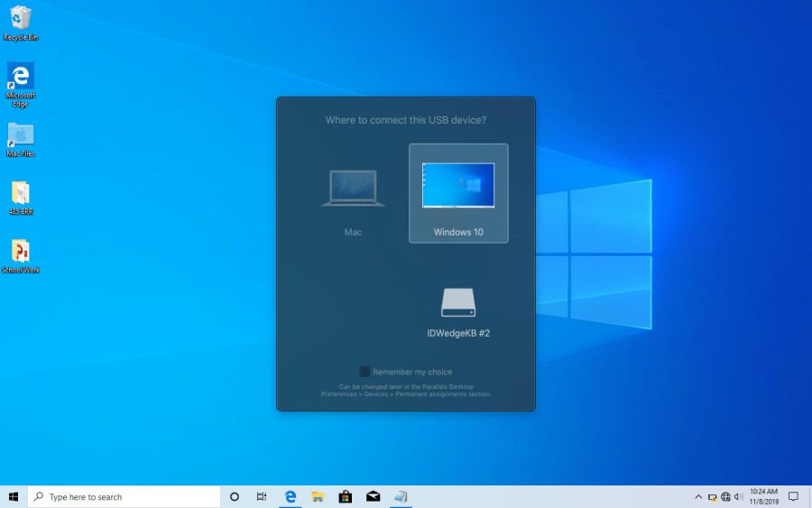
Task: Click the Type here to search box
Action: click(x=124, y=496)
